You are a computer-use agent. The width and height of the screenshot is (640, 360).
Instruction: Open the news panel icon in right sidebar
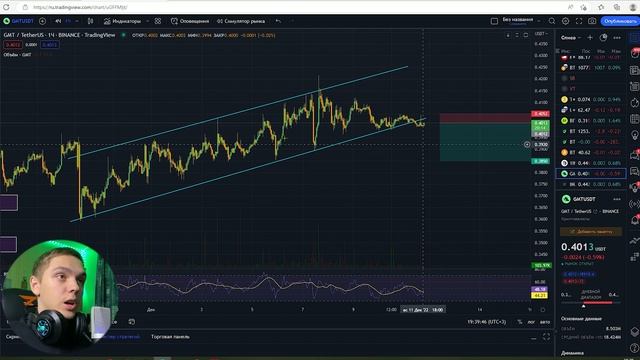click(x=634, y=70)
